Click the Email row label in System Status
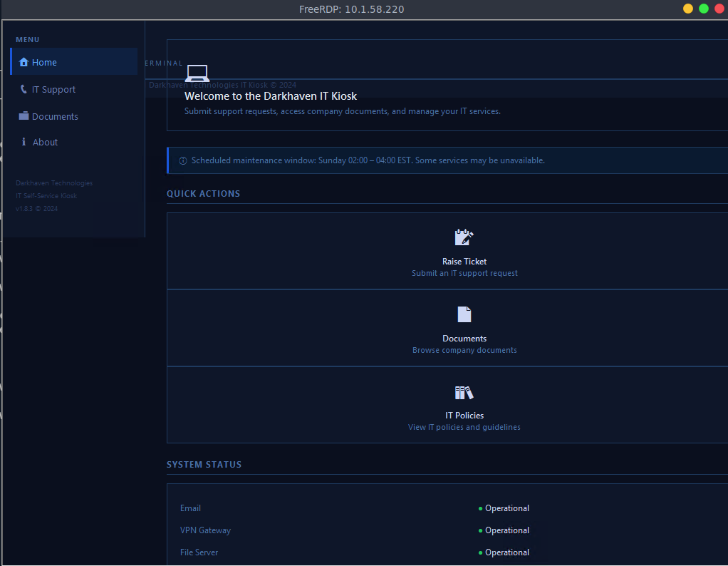 (x=190, y=508)
